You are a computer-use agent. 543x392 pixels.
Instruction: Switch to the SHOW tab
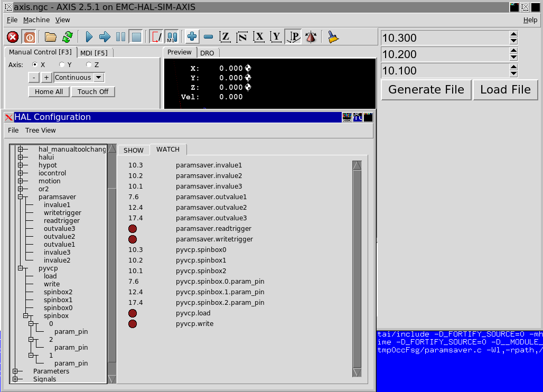coord(133,150)
